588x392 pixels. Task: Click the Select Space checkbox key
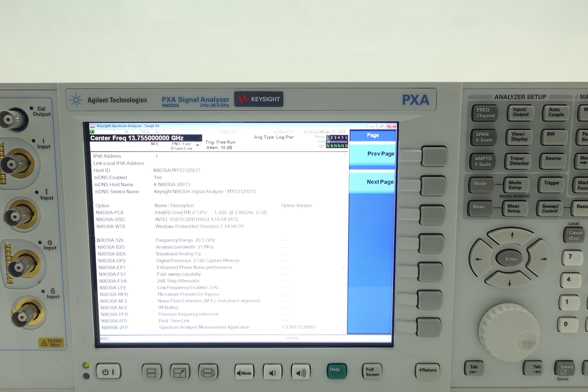[x=565, y=369]
